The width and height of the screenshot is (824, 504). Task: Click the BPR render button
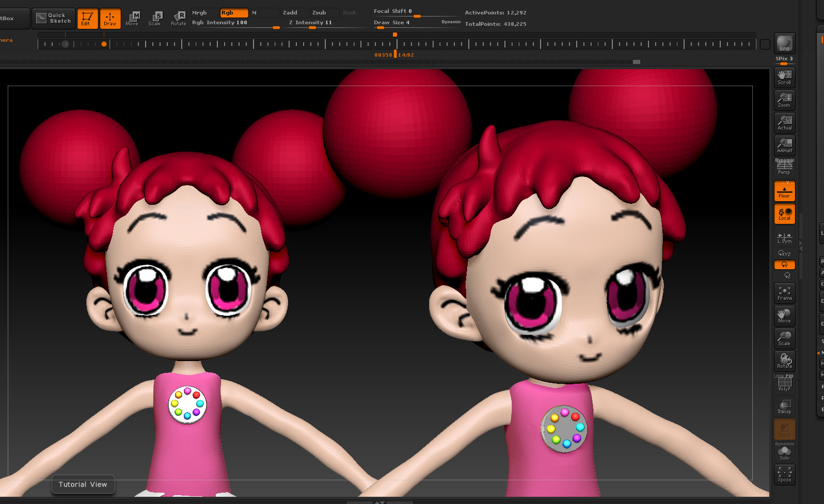(x=784, y=43)
